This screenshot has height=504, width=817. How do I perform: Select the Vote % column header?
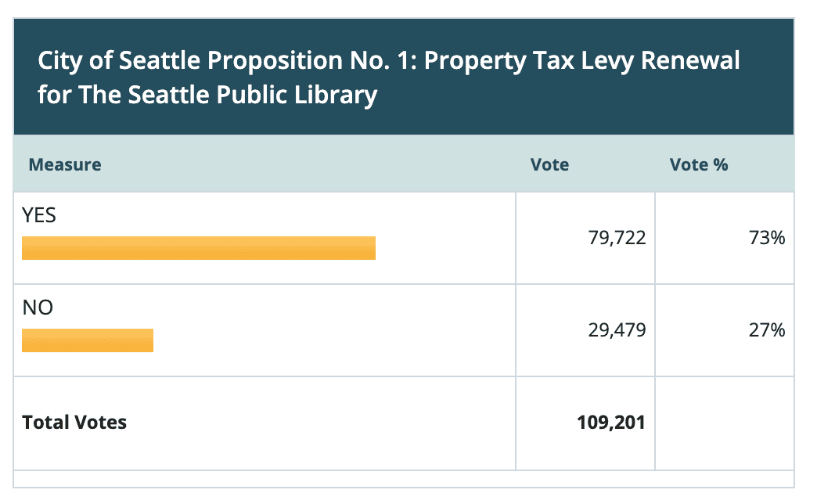click(699, 165)
